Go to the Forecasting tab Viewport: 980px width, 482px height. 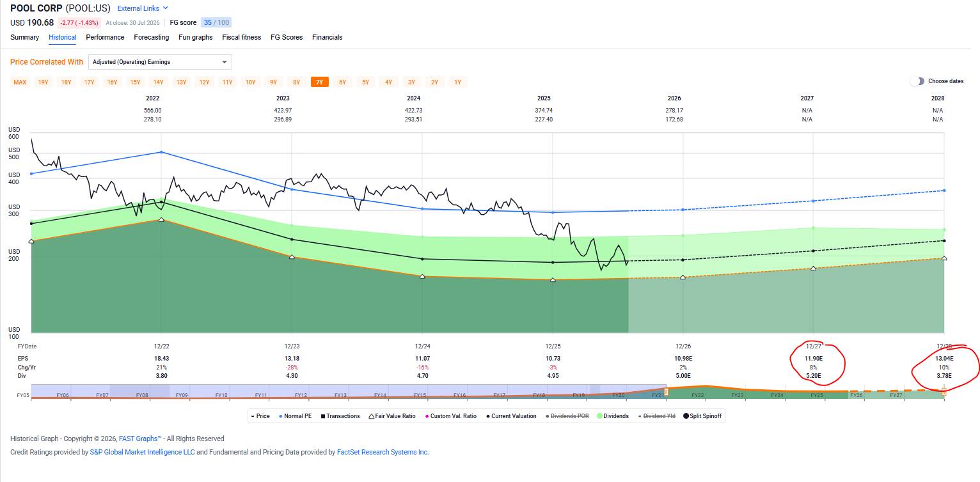(152, 37)
